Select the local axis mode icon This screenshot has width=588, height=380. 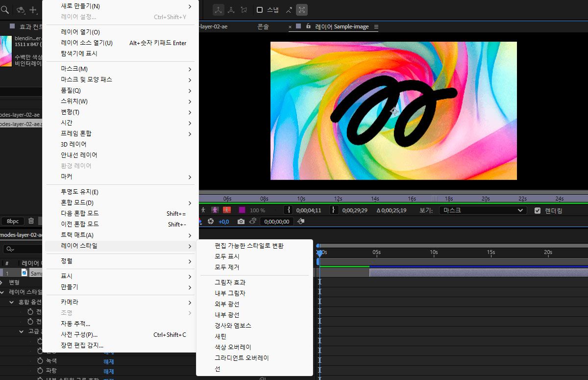tap(218, 10)
